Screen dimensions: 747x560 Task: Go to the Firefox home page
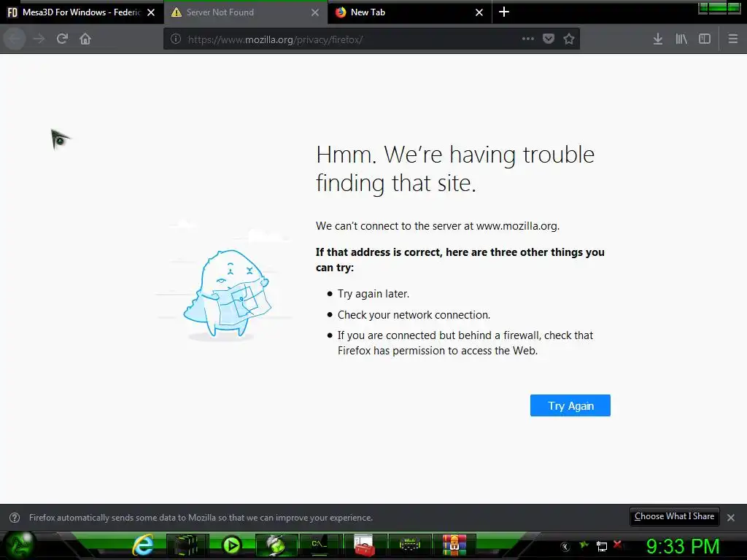point(85,39)
